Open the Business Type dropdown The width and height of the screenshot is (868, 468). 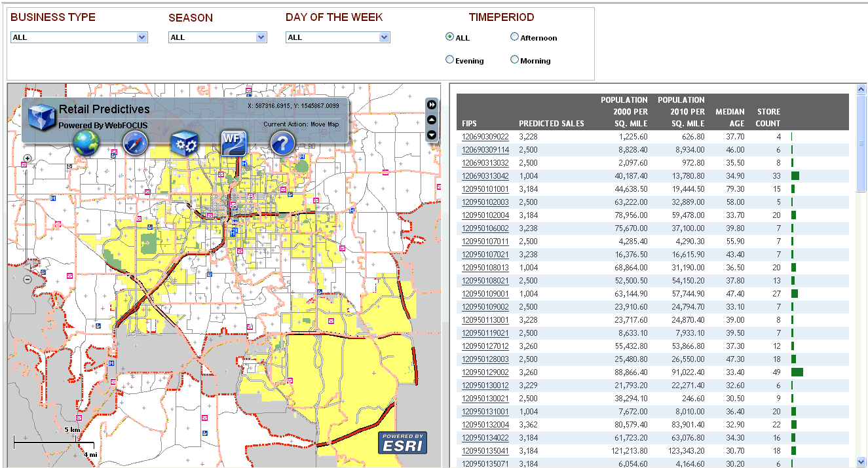tap(79, 37)
